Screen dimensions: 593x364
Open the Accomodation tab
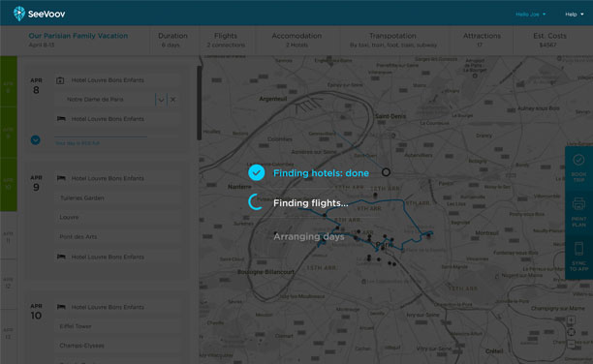[296, 40]
